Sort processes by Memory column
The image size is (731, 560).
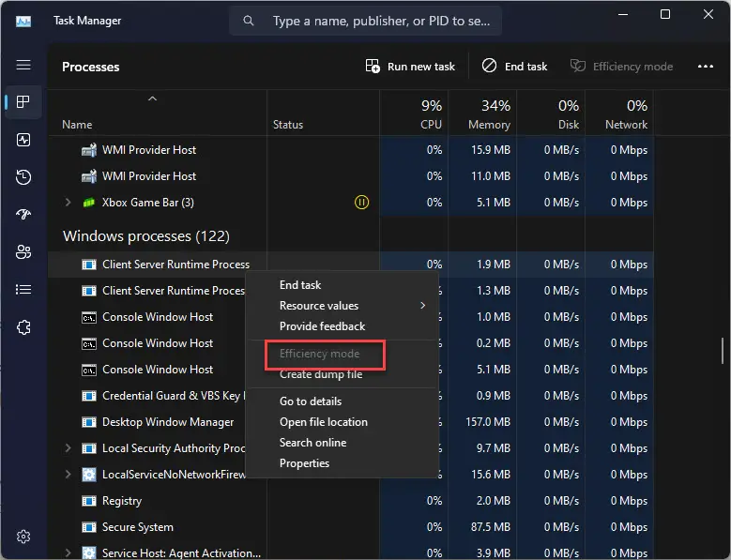coord(489,114)
